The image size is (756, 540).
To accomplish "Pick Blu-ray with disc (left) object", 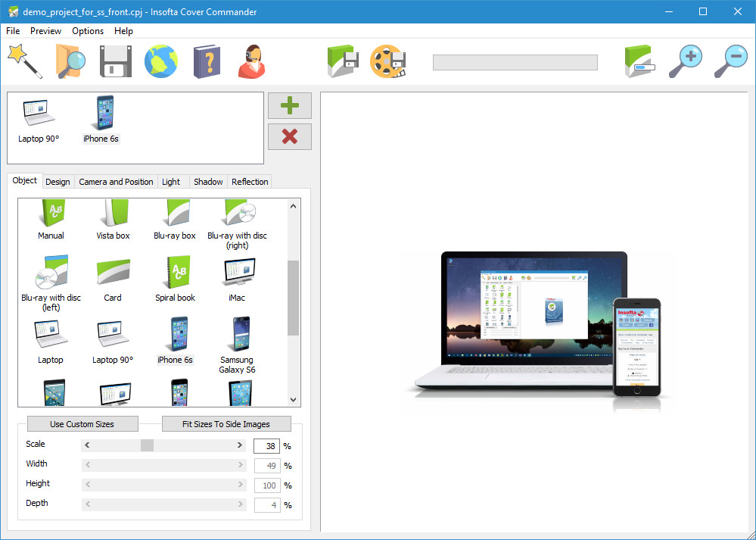I will pyautogui.click(x=51, y=282).
